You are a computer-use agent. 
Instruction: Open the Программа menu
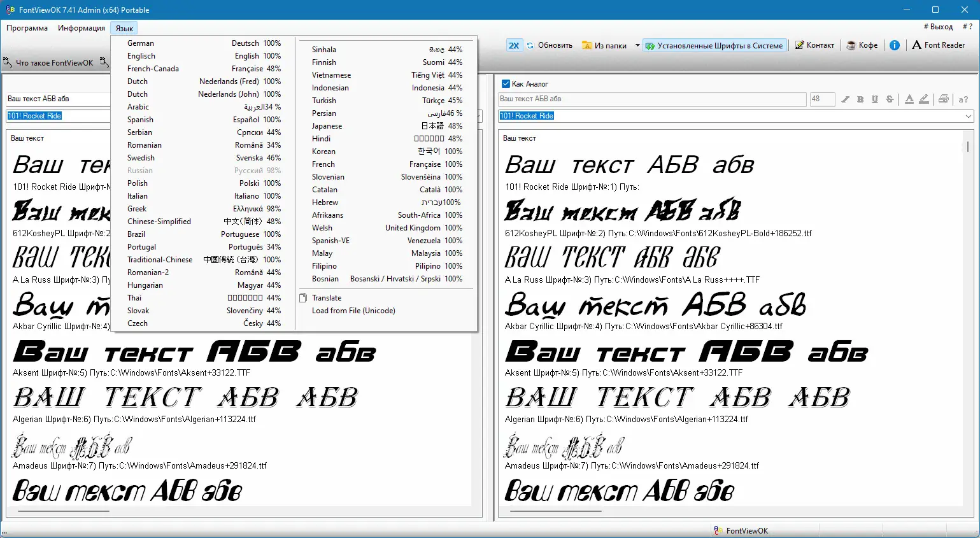27,28
